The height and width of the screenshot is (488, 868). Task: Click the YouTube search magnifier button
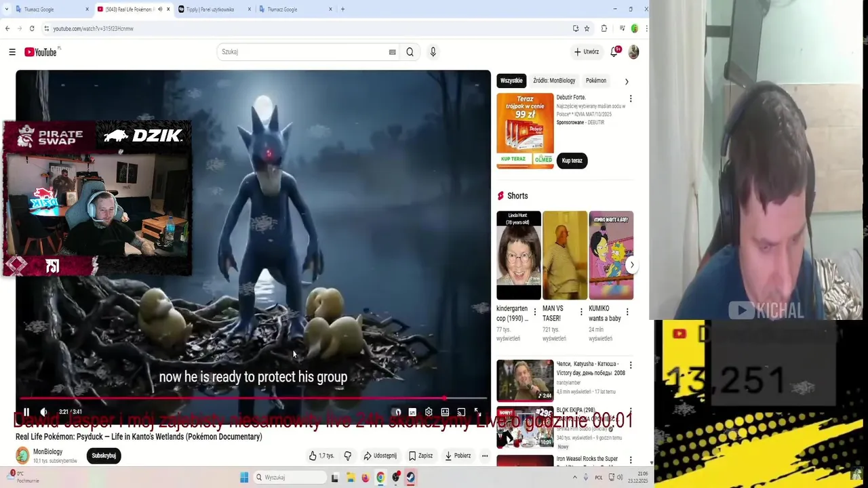click(x=410, y=52)
